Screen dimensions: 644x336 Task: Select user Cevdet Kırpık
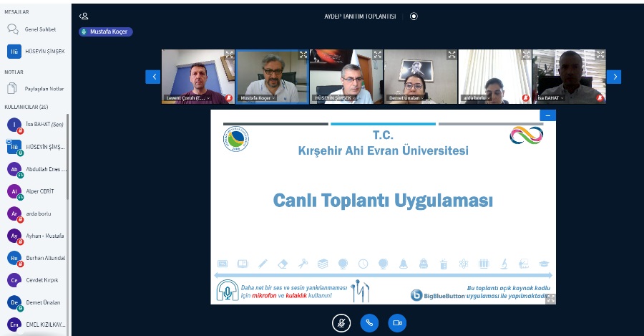click(x=36, y=280)
